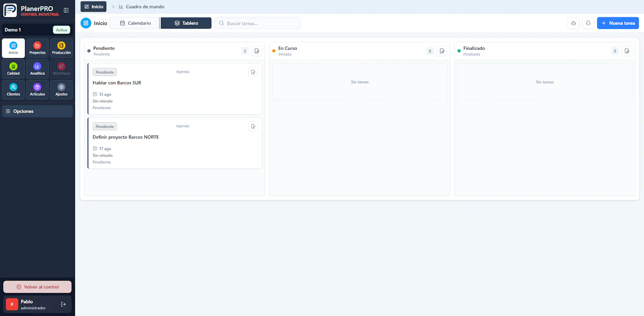The width and height of the screenshot is (644, 316).
Task: Click Agenda label on Barcos NORTE card
Action: 182,126
